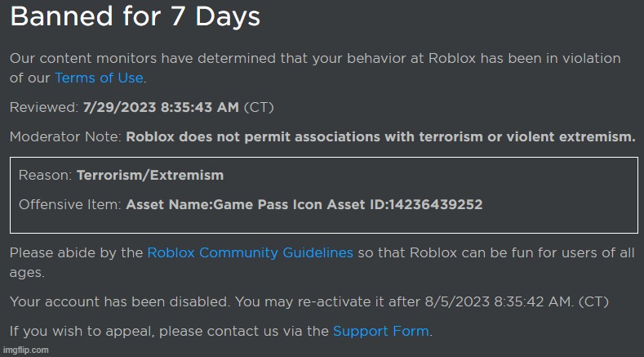
Task: Click the Support Form link
Action: tap(381, 332)
